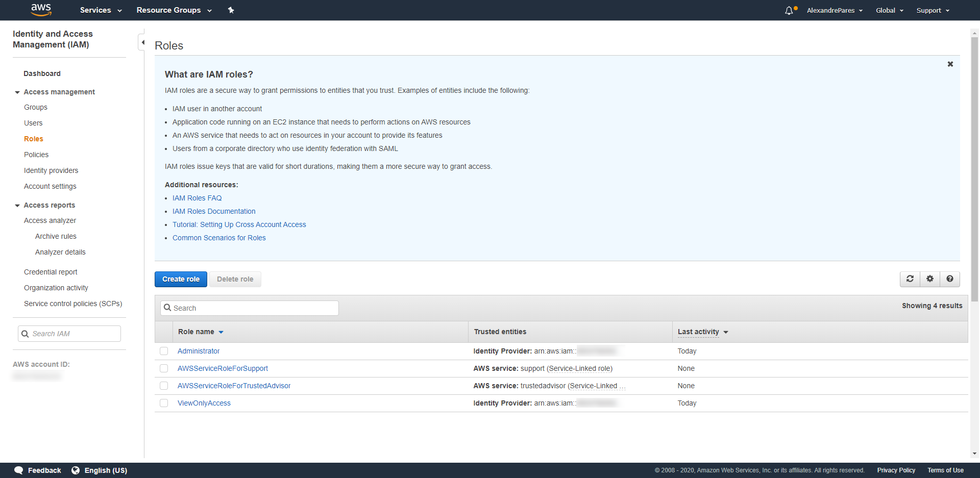Open Account settings page

click(50, 186)
